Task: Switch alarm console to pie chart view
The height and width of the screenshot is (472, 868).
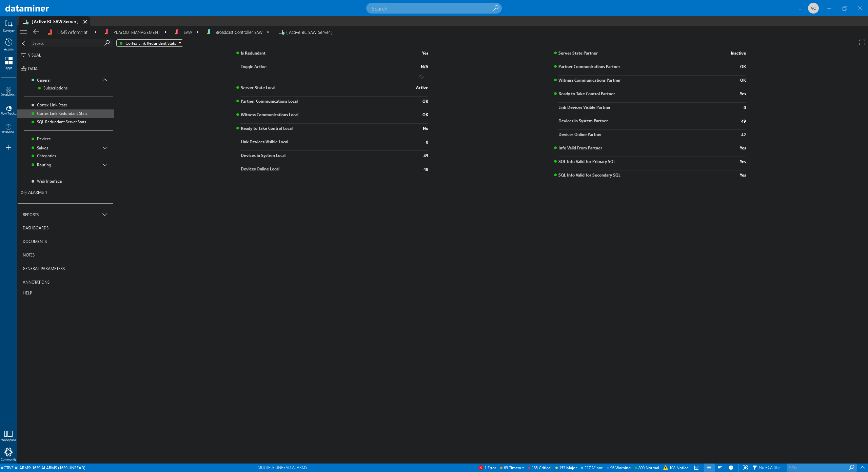Action: [x=731, y=468]
